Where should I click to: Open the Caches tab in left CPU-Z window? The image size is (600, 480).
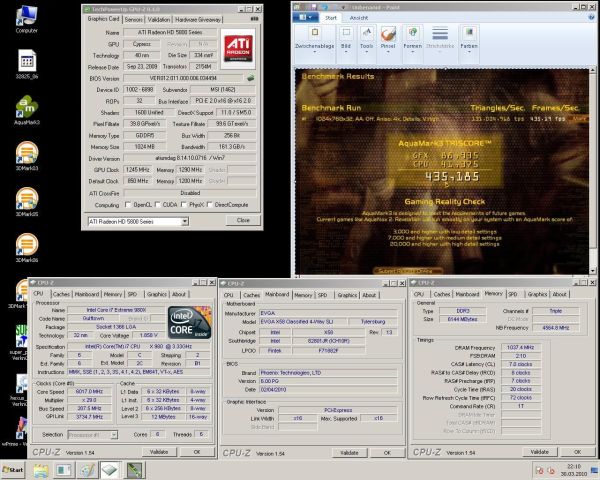(61, 294)
